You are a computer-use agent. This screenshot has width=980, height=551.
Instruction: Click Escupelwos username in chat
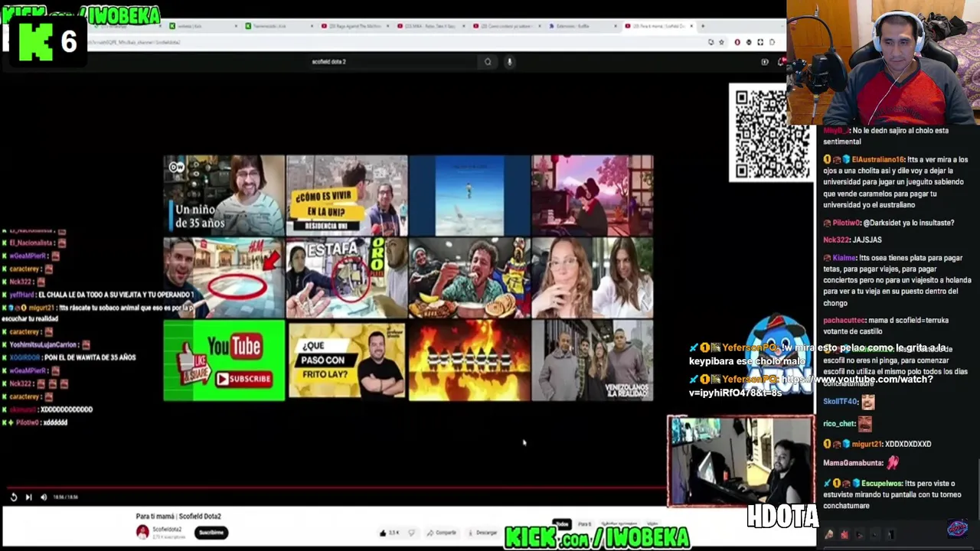pos(882,484)
